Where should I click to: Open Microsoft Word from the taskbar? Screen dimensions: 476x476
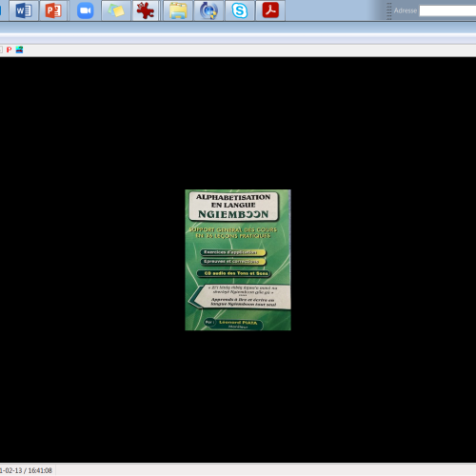click(x=24, y=10)
